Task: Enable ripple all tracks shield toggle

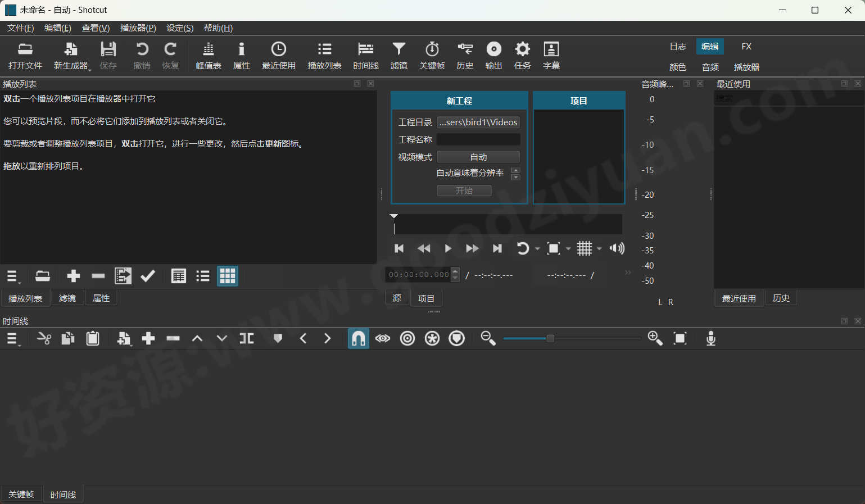Action: tap(456, 338)
